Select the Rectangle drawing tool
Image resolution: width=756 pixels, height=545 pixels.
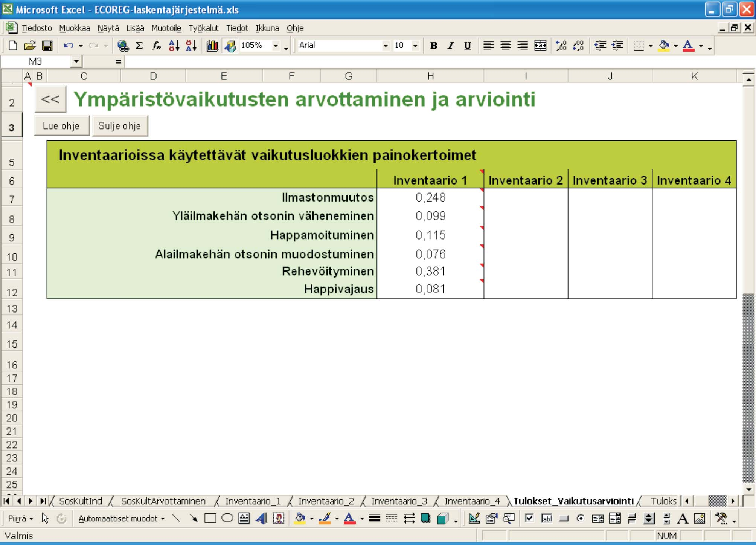coord(210,518)
